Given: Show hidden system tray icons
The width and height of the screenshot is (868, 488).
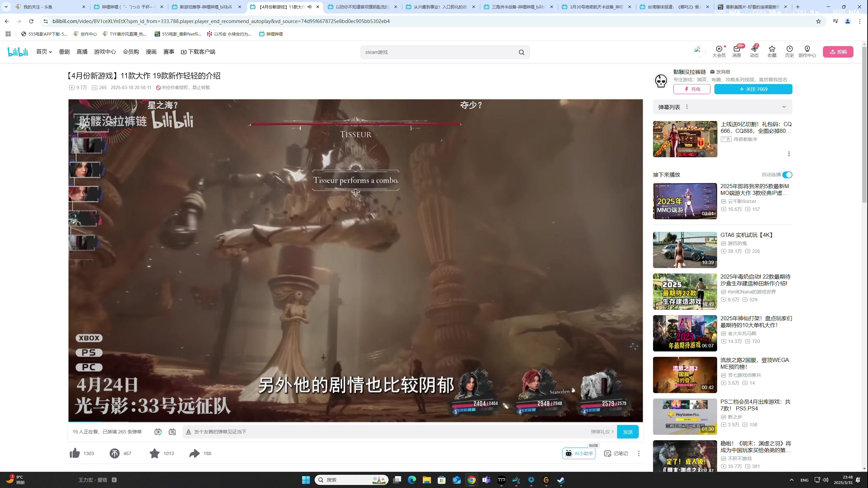Looking at the screenshot, I should pyautogui.click(x=791, y=480).
